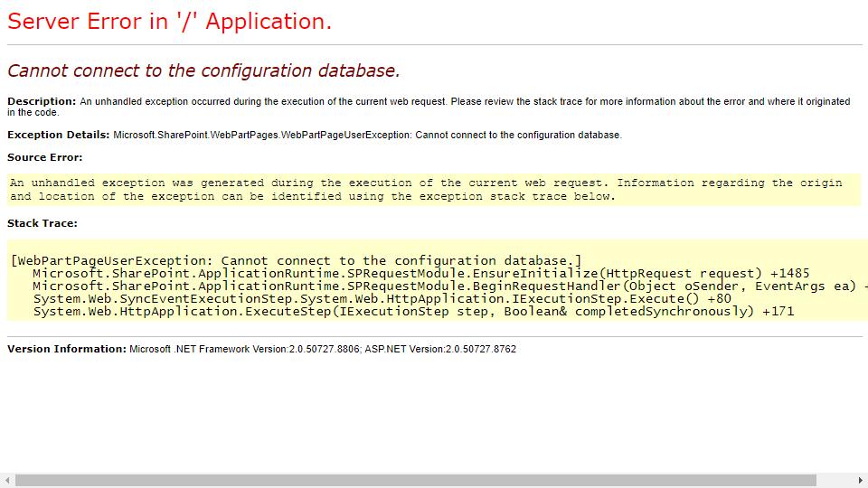Click the "Source Error:" label

click(x=44, y=157)
